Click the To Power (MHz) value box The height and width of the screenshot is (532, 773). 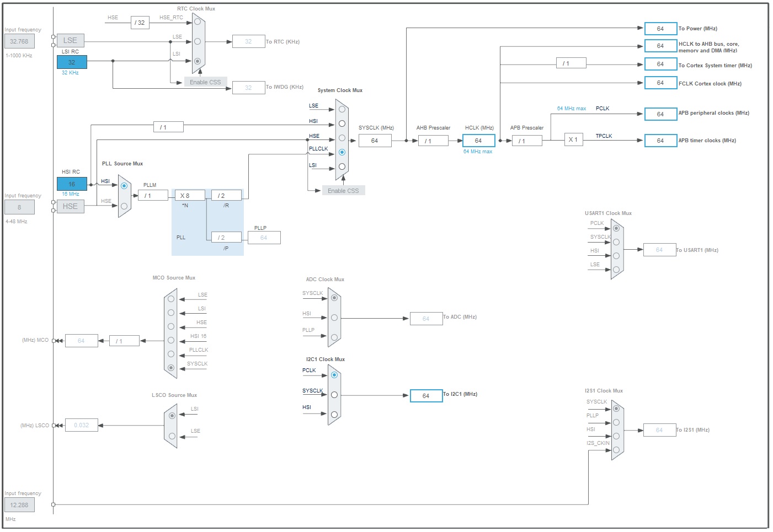pos(660,29)
